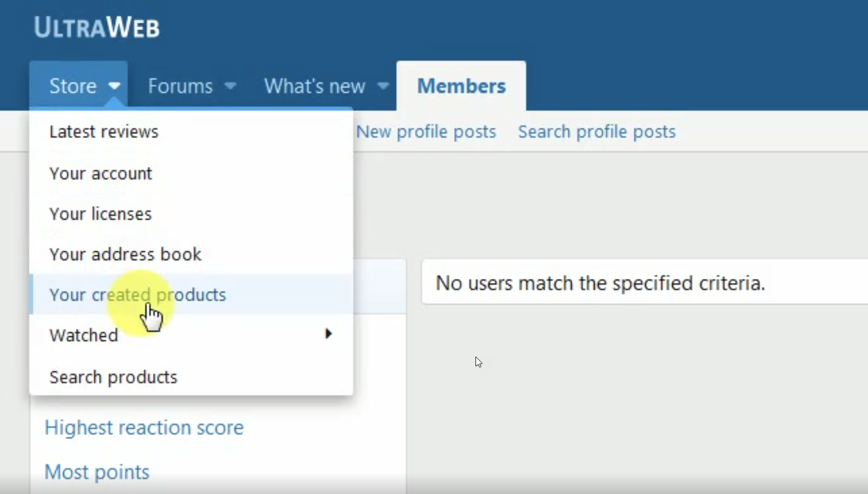Open the What's new page
This screenshot has width=868, height=494.
click(314, 86)
